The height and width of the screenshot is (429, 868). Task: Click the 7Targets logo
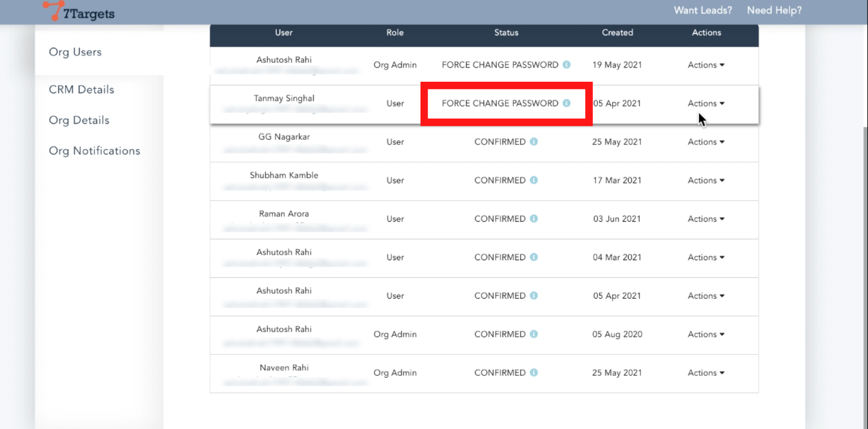click(x=79, y=12)
